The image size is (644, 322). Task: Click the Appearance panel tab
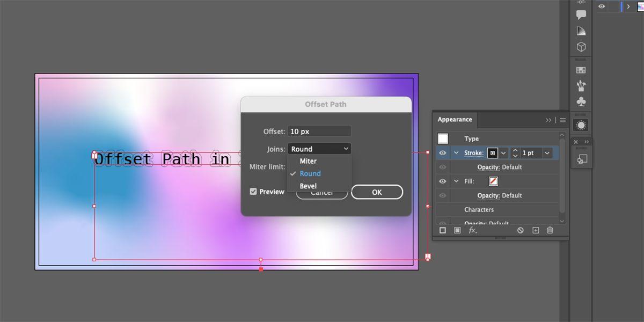click(455, 120)
